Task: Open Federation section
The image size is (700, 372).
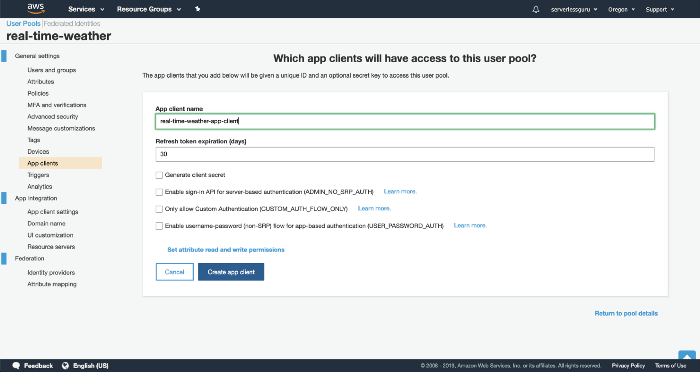Action: [29, 258]
